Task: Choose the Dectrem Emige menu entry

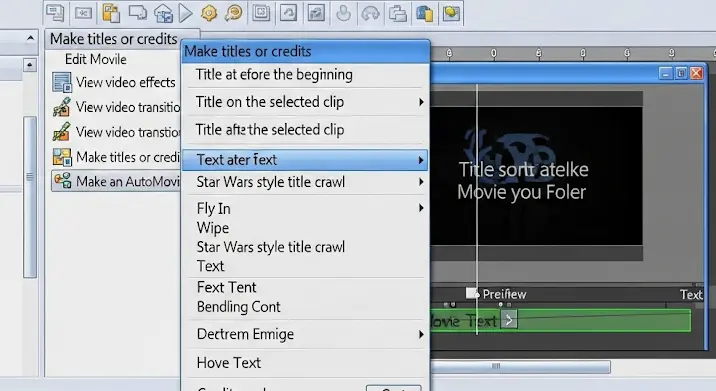Action: pyautogui.click(x=305, y=334)
